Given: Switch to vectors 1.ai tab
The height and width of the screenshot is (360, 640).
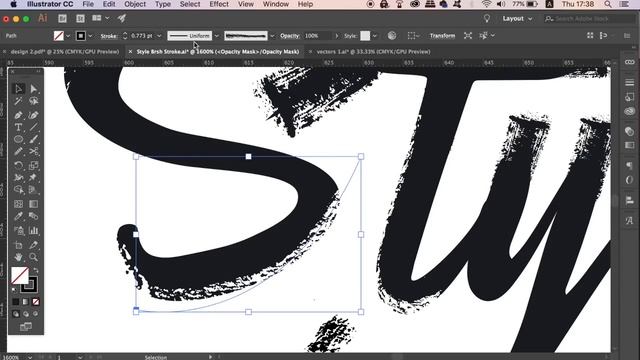Looking at the screenshot, I should tap(373, 51).
